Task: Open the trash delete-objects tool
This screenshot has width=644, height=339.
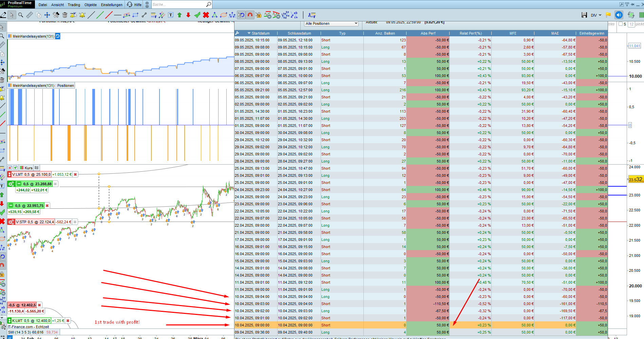Action: [x=65, y=15]
